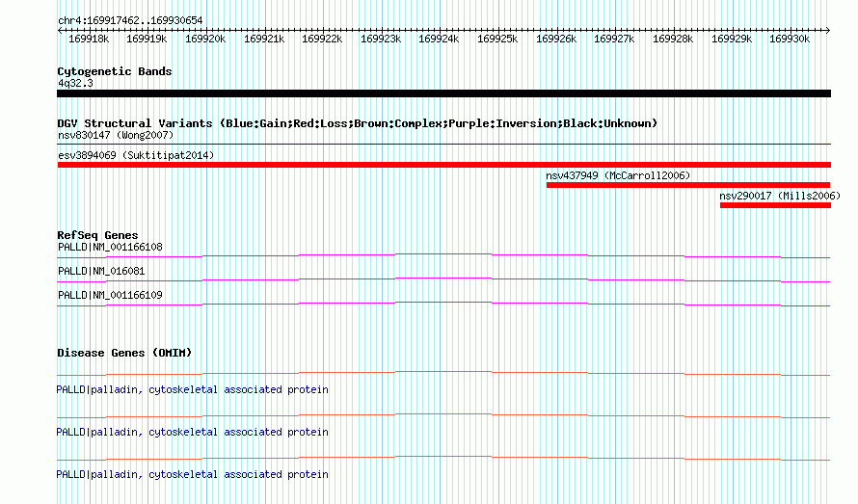Viewport: 858px width, 504px height.
Task: Select the orange line above first PALLD|palladin entry
Action: [443, 374]
